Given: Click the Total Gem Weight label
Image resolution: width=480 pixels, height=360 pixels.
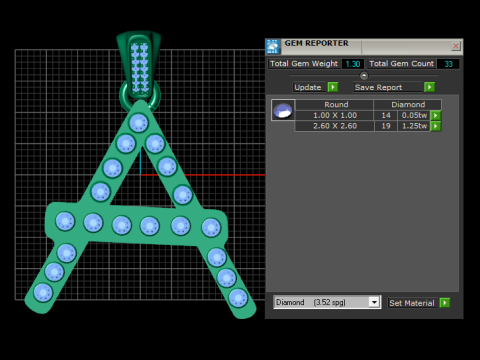Looking at the screenshot, I should pyautogui.click(x=304, y=64).
